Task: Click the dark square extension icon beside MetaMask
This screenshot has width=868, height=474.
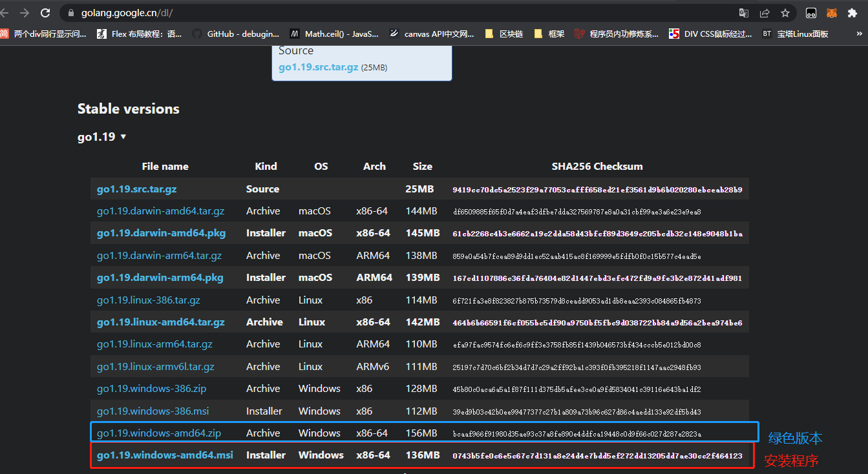Action: pyautogui.click(x=811, y=13)
